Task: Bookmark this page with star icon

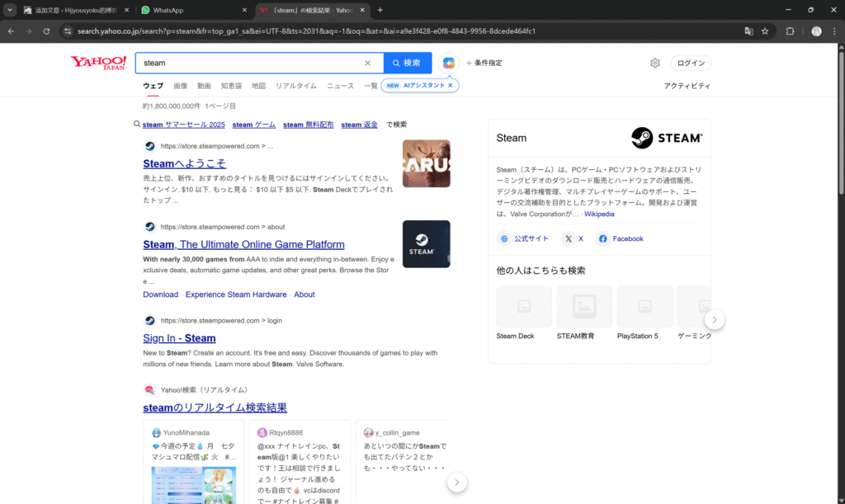Action: pyautogui.click(x=765, y=31)
